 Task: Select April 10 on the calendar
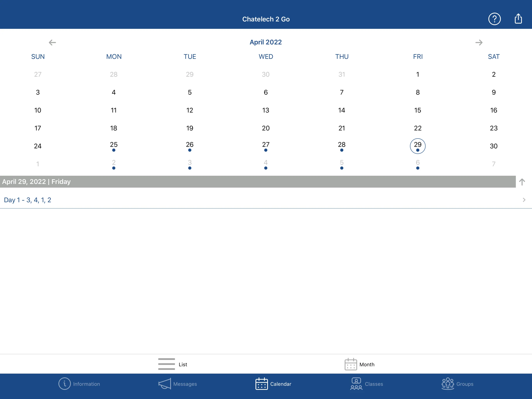click(x=38, y=110)
